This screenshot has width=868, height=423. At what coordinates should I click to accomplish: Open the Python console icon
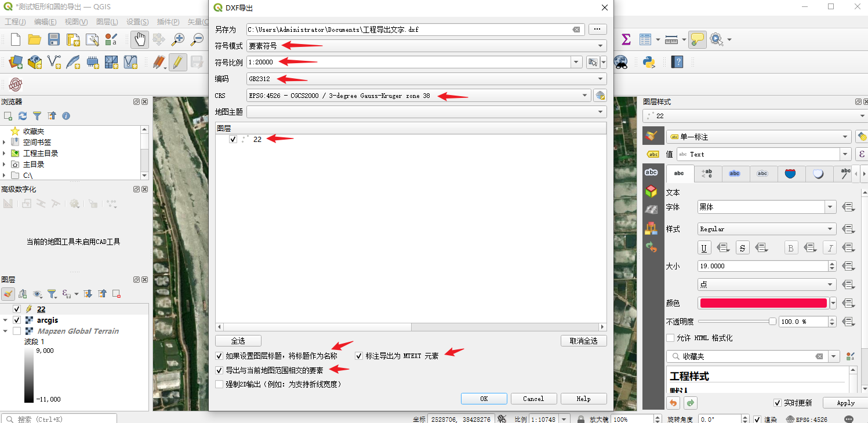pyautogui.click(x=649, y=62)
